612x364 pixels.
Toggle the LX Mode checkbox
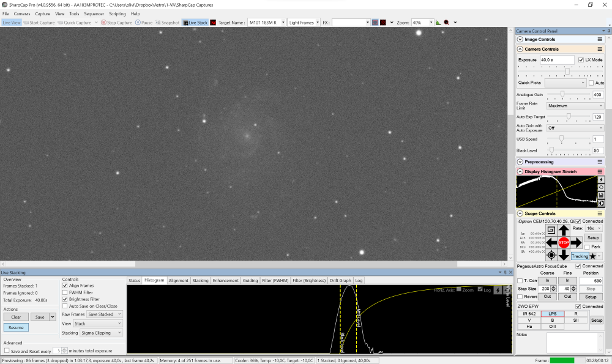[581, 60]
